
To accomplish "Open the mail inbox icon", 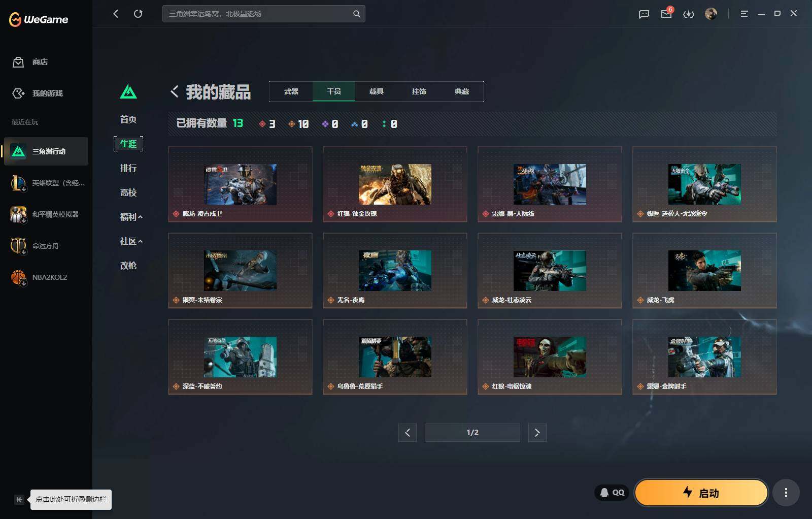I will 666,14.
